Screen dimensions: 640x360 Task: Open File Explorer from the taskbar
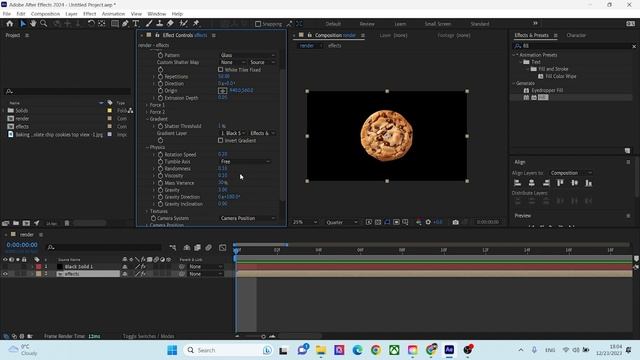(x=321, y=350)
